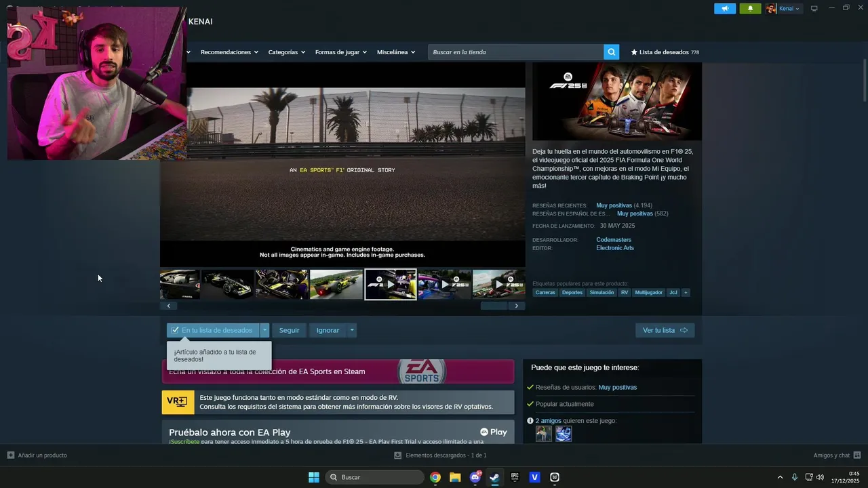Focus the 'Buscar en la tienda' field
Viewport: 868px width, 488px height.
515,52
